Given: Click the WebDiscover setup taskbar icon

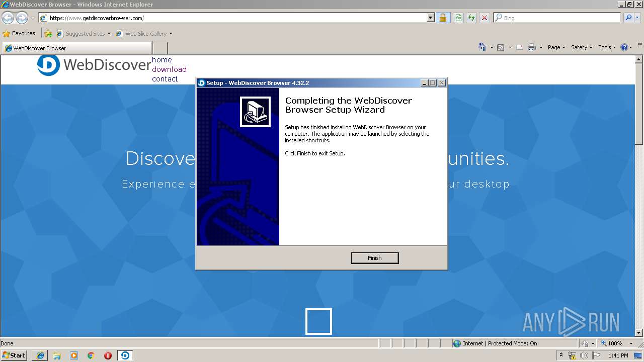Looking at the screenshot, I should 125,355.
